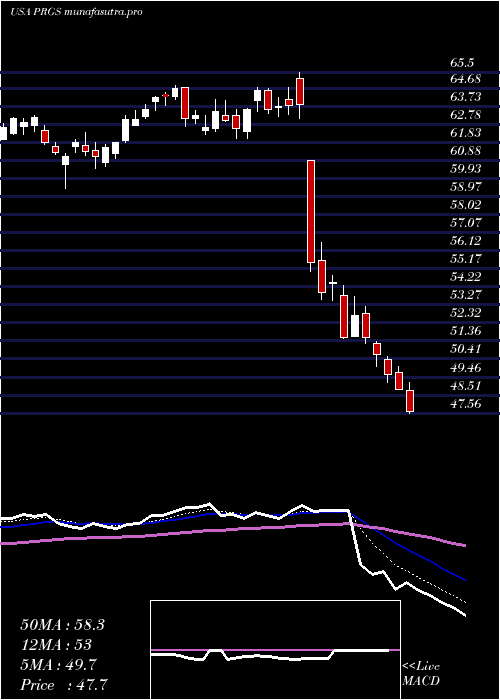Screen dimensions: 500x700
Task: Click the 56.12 price axis label
Action: click(x=466, y=241)
